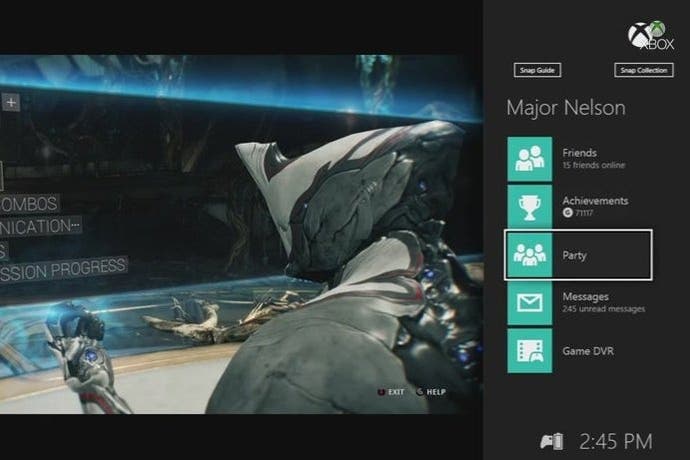
Task: Open the Achievements trophy icon
Action: 529,206
